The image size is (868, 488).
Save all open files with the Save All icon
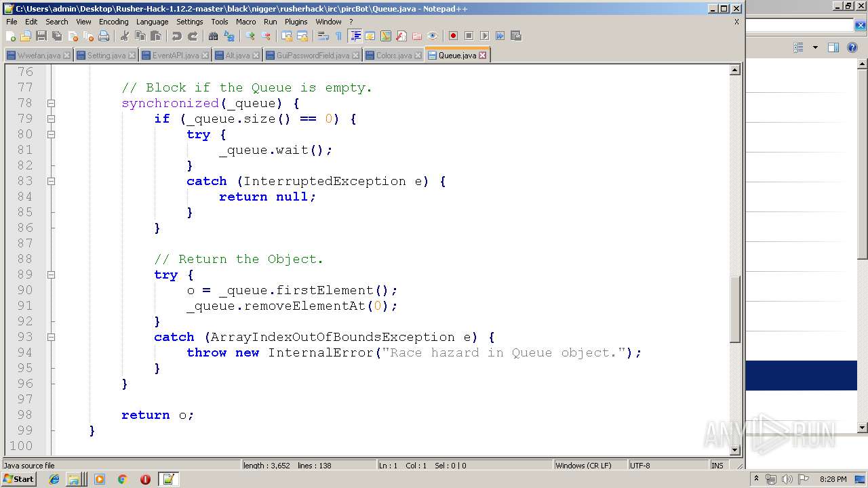point(57,36)
